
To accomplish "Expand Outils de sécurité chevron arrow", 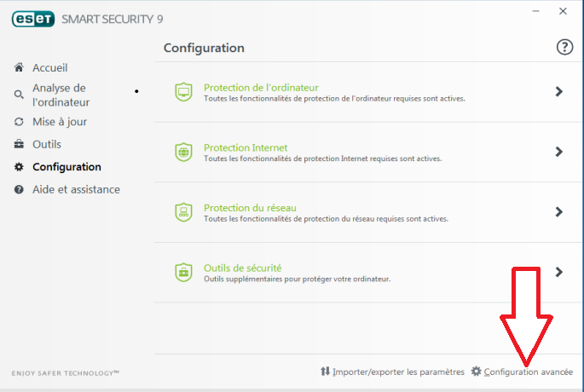I will pyautogui.click(x=558, y=272).
